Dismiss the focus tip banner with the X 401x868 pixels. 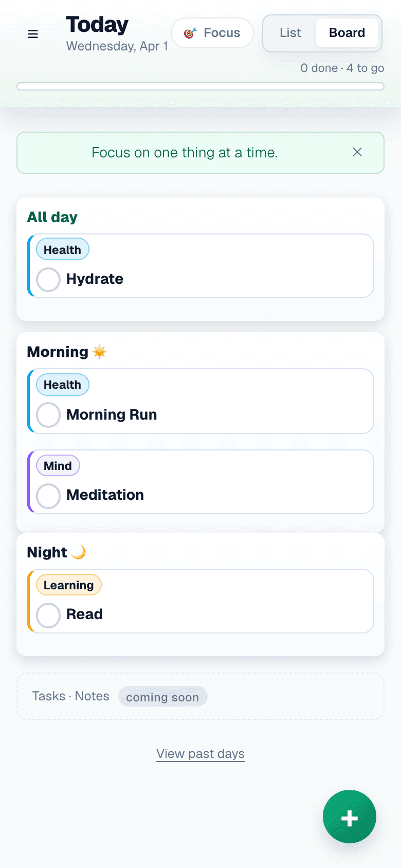click(x=357, y=152)
